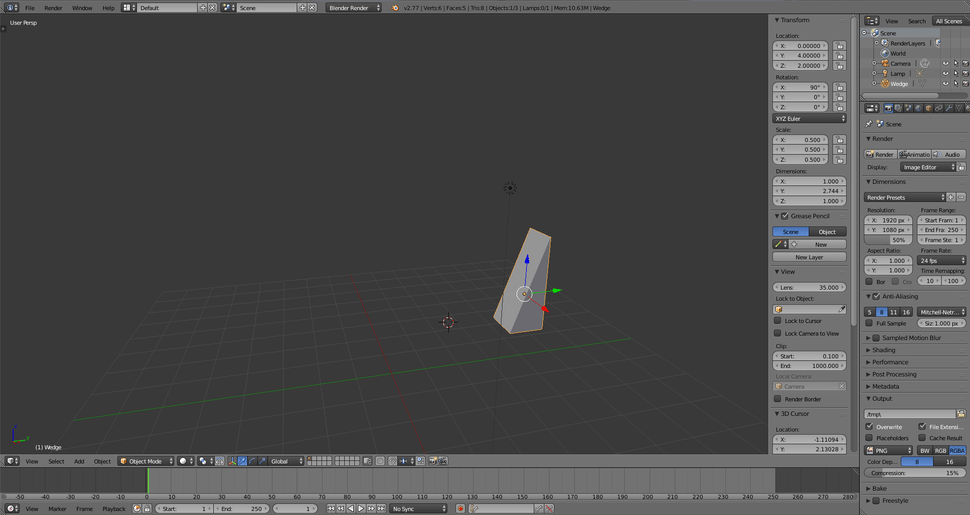Click the record auto-keyframe icon
The width and height of the screenshot is (970, 515).
click(x=460, y=509)
